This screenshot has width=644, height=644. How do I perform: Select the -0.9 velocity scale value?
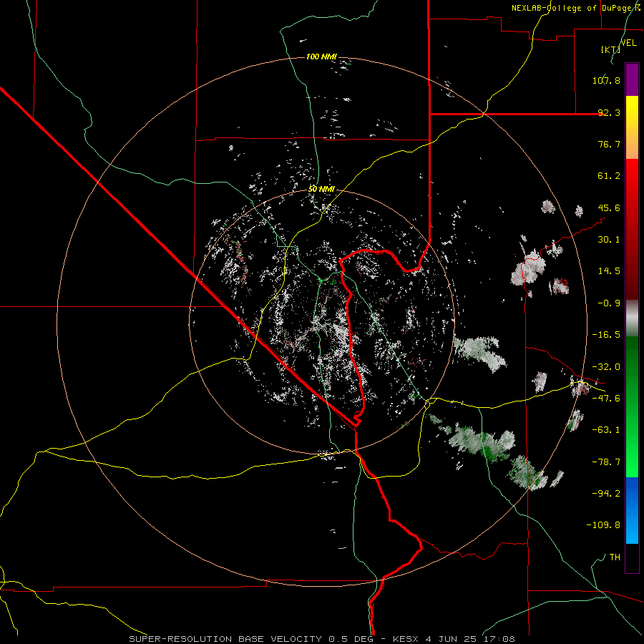point(609,303)
